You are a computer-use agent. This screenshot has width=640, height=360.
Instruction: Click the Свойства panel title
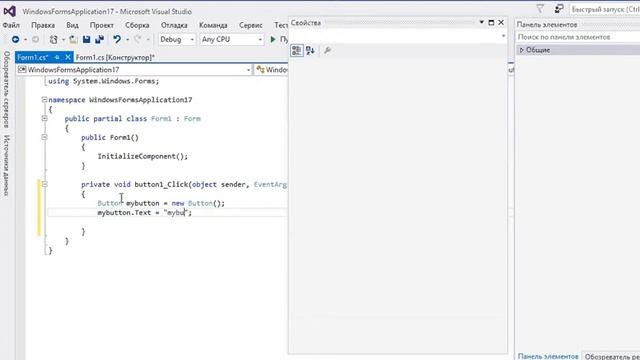(306, 23)
